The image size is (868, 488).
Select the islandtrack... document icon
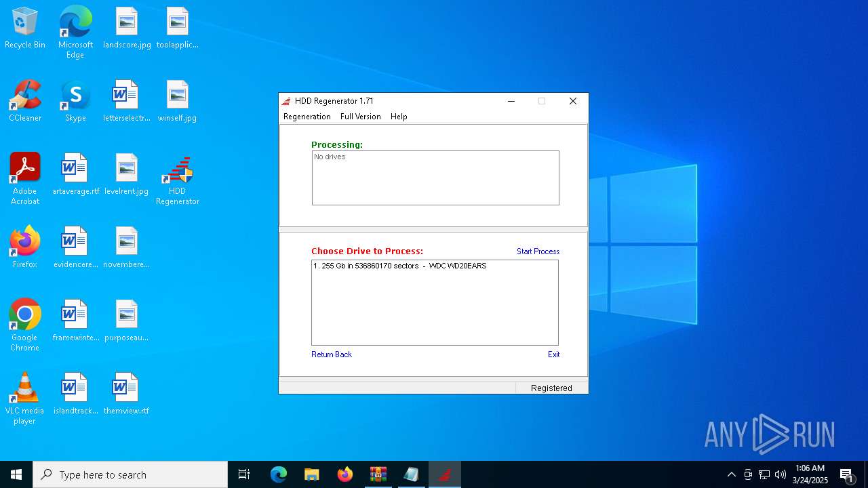pos(75,394)
